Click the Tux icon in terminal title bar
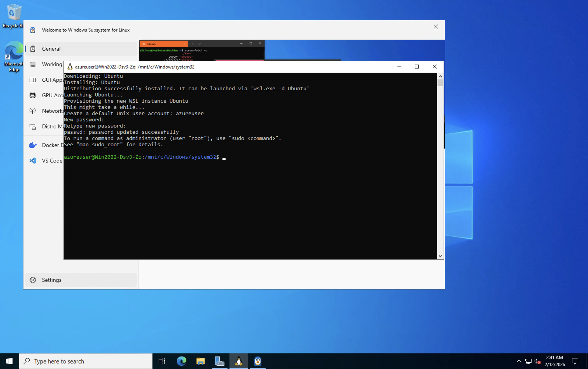The image size is (588, 369). [x=70, y=67]
